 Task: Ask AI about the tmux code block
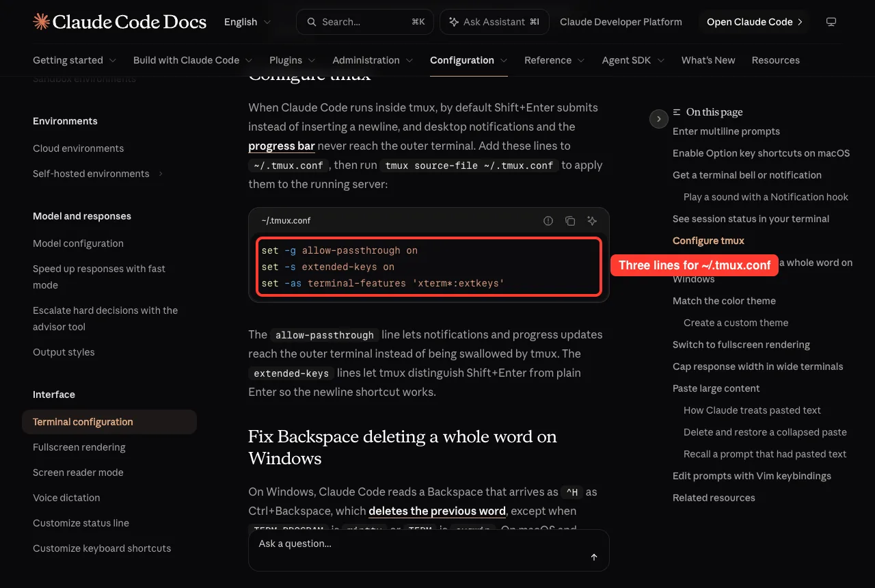click(592, 221)
